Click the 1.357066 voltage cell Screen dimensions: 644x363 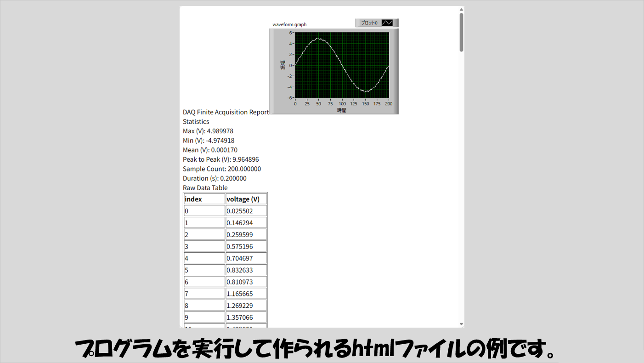pos(246,317)
